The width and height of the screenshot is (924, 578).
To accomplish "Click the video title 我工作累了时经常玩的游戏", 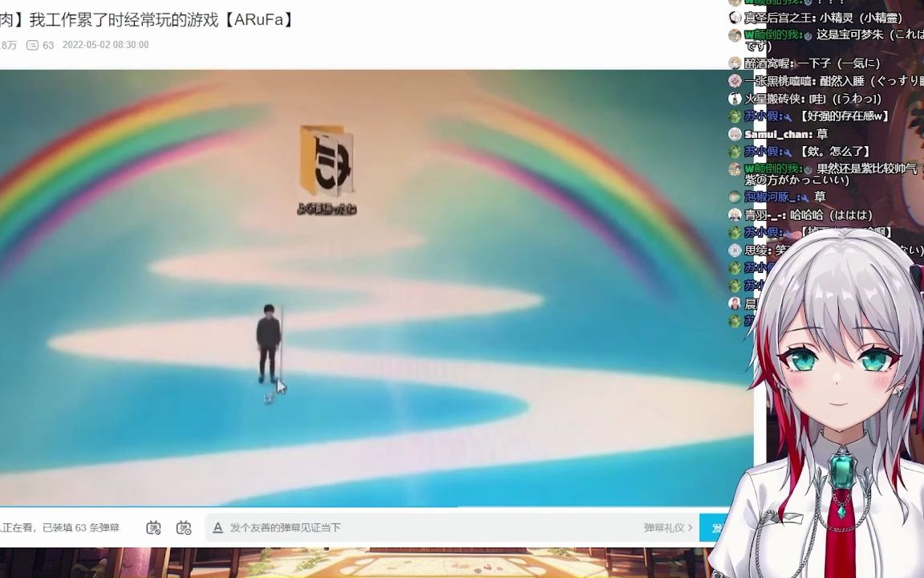I will (x=124, y=19).
